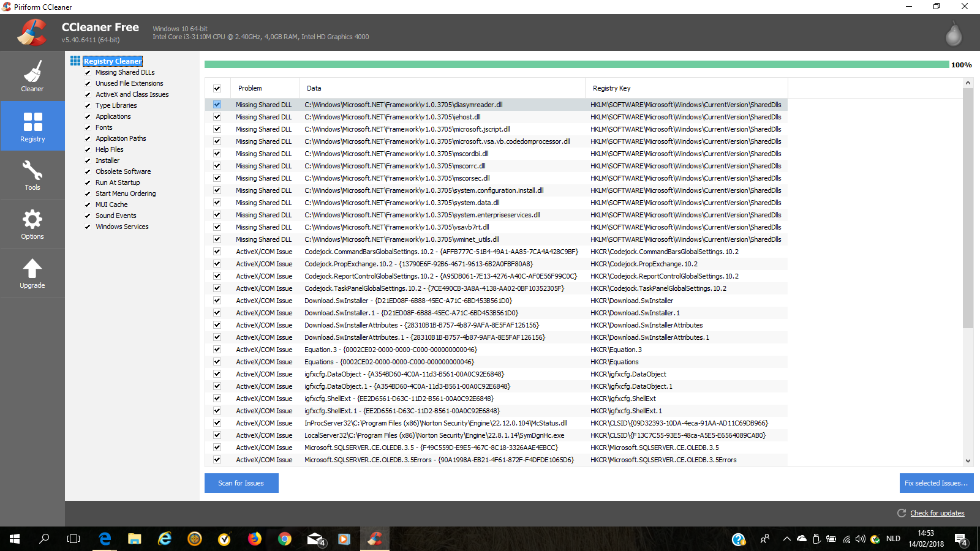
Task: Launch Firefox from the taskbar
Action: click(254, 539)
